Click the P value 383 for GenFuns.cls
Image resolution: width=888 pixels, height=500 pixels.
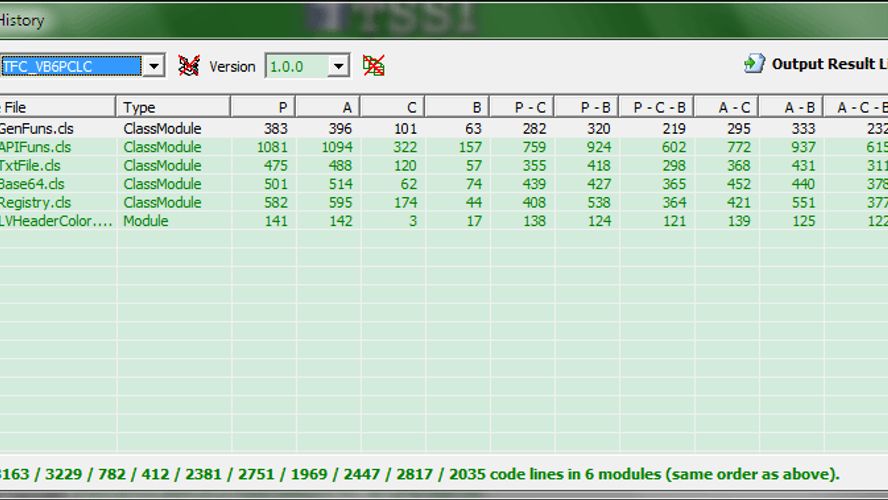tap(276, 129)
